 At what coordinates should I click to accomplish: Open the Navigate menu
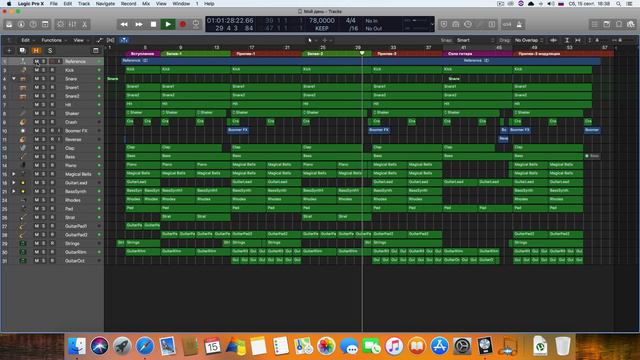click(x=105, y=4)
